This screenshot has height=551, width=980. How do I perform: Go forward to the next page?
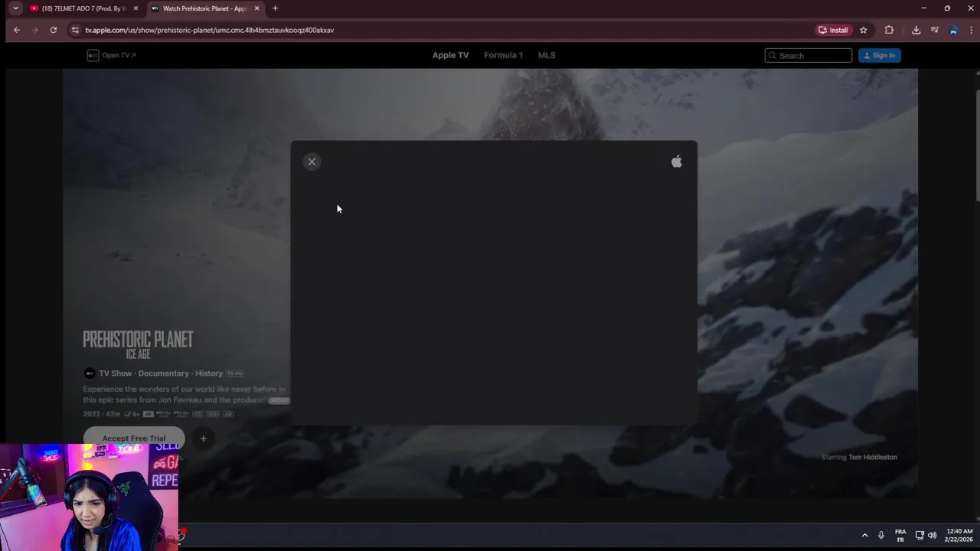[35, 30]
